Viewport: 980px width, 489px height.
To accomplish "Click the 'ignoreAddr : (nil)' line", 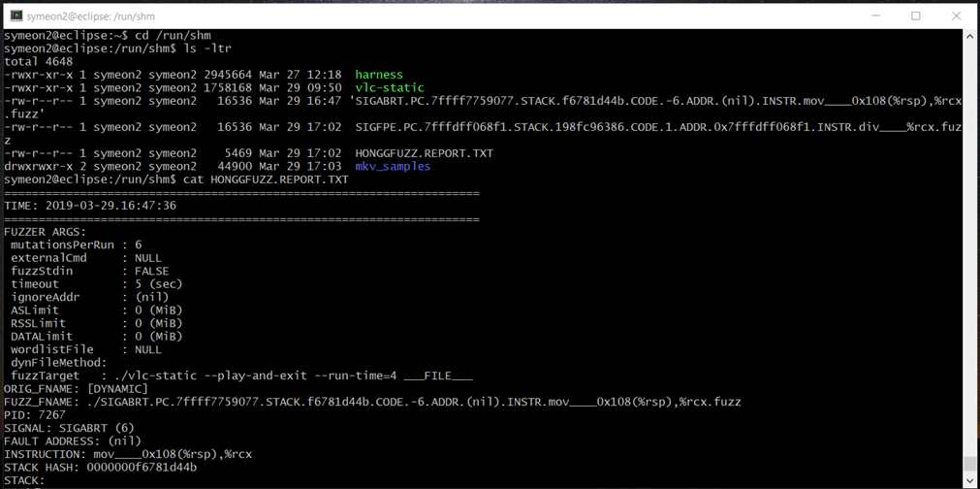I will tap(89, 298).
